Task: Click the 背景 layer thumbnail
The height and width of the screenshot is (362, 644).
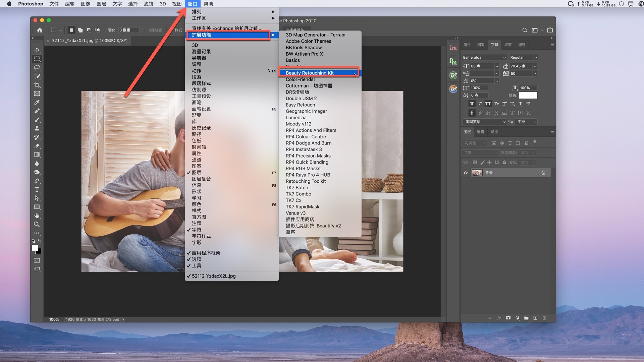Action: point(477,173)
